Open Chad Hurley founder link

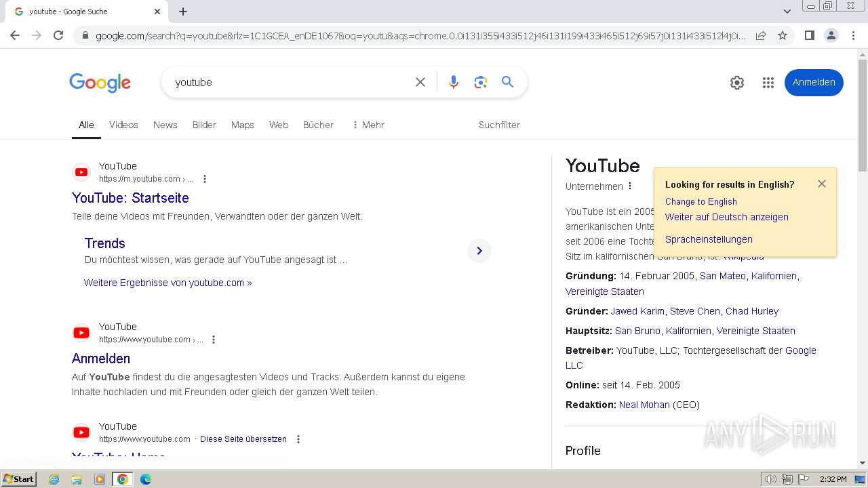(752, 311)
